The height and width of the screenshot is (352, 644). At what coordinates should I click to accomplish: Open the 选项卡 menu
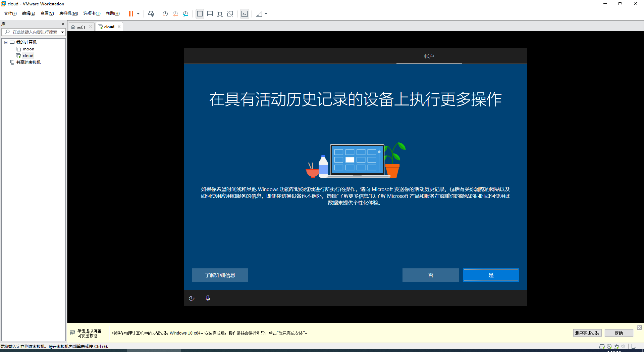(92, 13)
